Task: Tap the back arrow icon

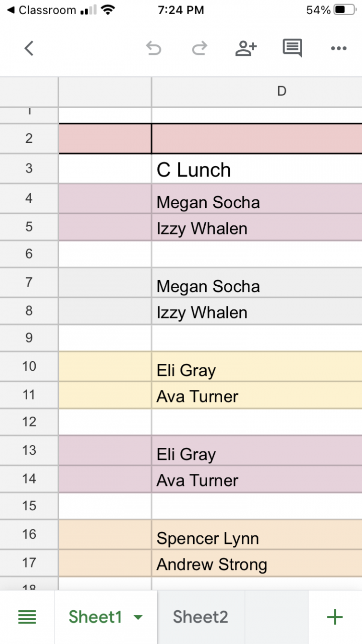Action: coord(29,48)
